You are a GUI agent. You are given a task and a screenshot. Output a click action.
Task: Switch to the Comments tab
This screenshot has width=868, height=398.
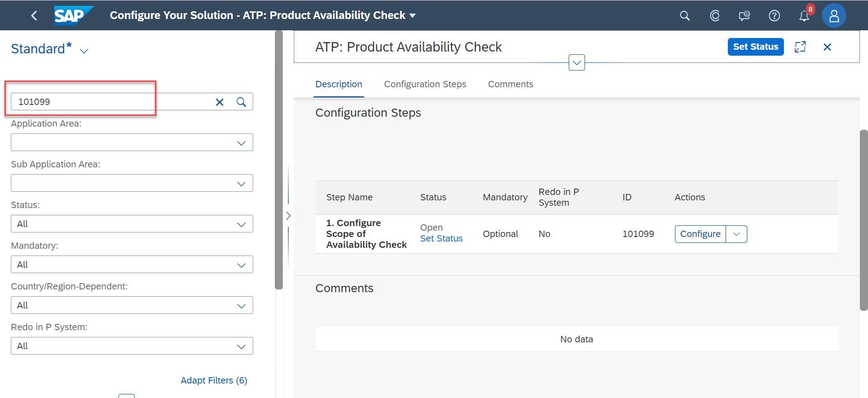[510, 84]
